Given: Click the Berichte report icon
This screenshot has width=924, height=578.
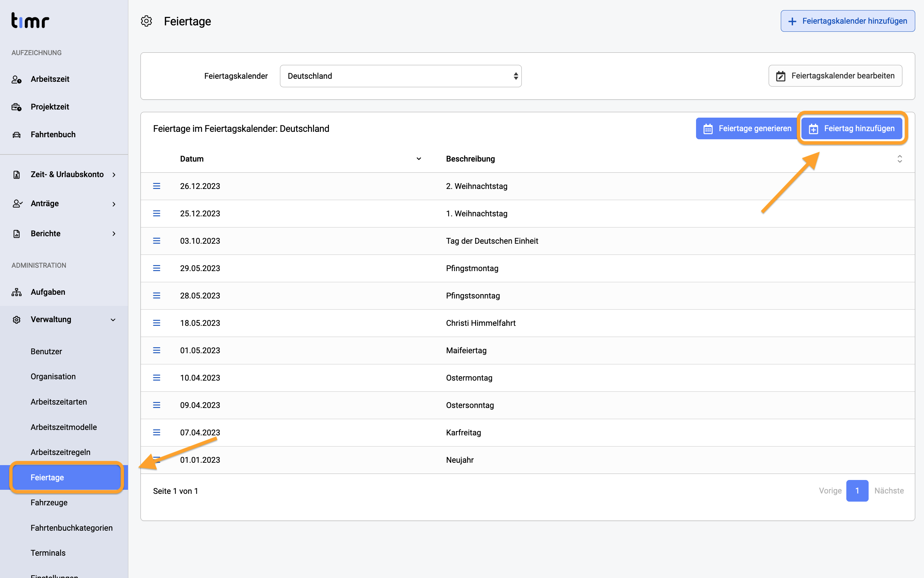Looking at the screenshot, I should (17, 234).
